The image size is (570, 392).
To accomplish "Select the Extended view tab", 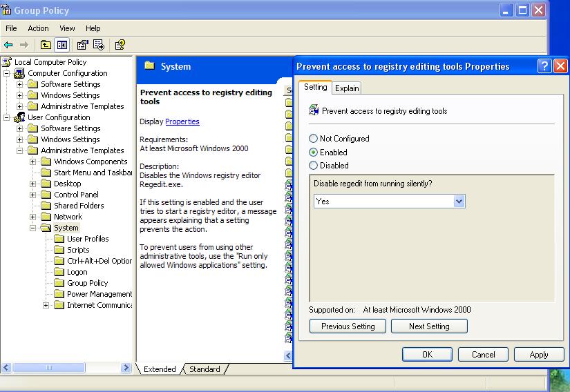I will 160,369.
